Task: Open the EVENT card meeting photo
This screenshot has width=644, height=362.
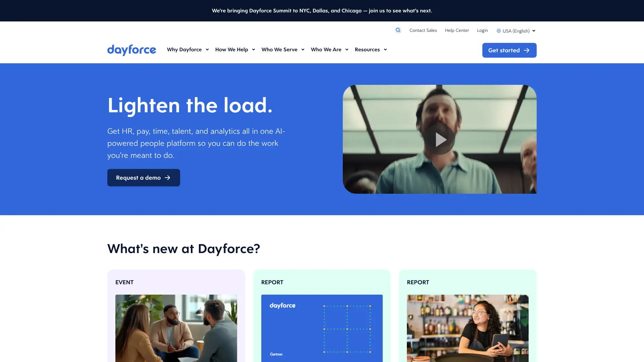Action: tap(176, 328)
